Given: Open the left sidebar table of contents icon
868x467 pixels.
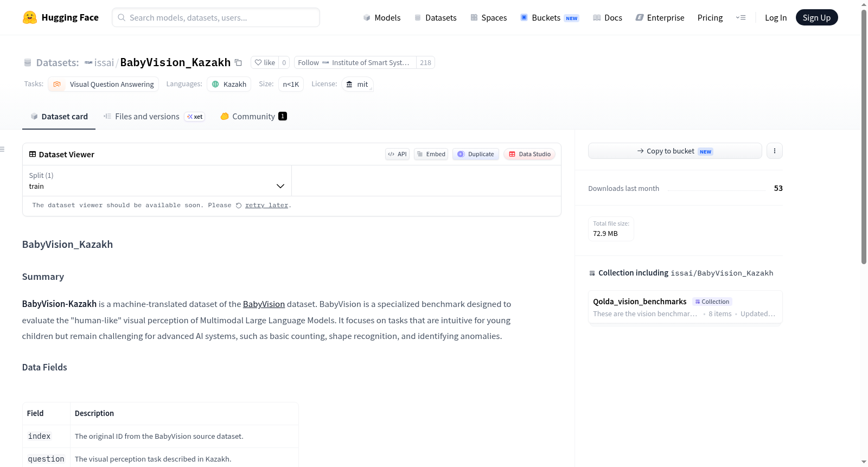Looking at the screenshot, I should [x=3, y=149].
